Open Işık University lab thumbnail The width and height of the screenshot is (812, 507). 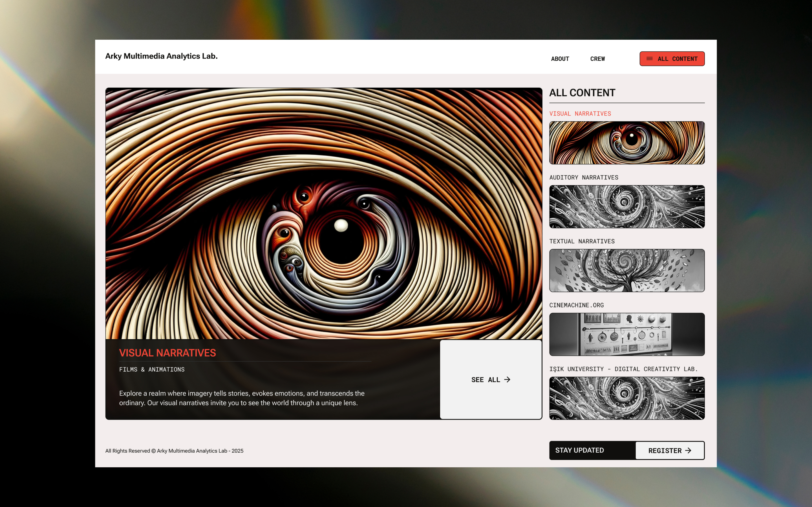pos(626,398)
